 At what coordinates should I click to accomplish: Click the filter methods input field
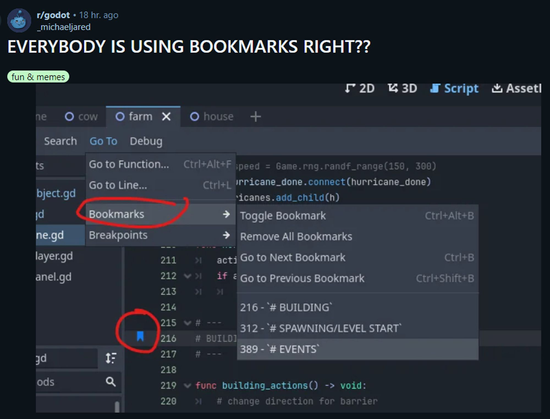(79, 382)
